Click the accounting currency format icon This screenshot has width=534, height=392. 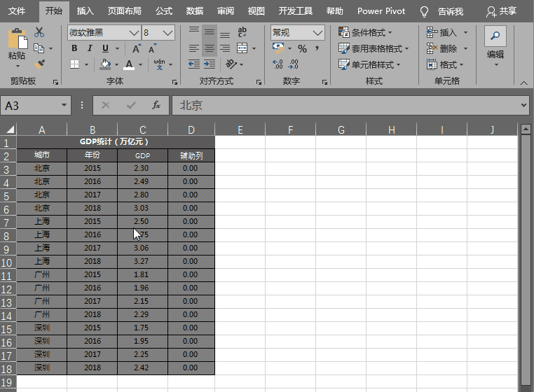[278, 48]
